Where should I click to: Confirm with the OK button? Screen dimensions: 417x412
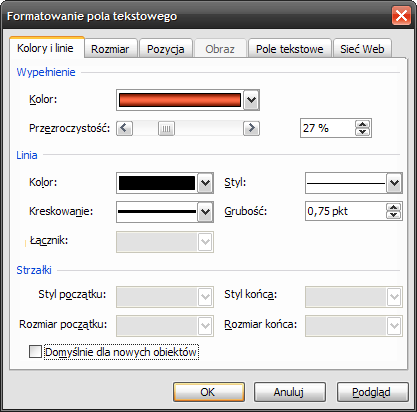tap(209, 392)
